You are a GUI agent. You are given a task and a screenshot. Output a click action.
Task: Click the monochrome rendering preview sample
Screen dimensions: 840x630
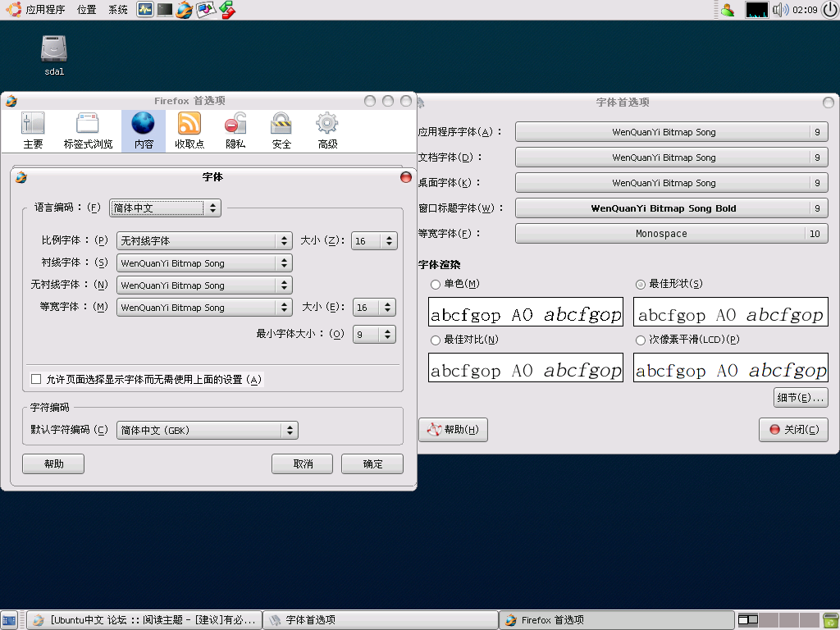pos(526,312)
